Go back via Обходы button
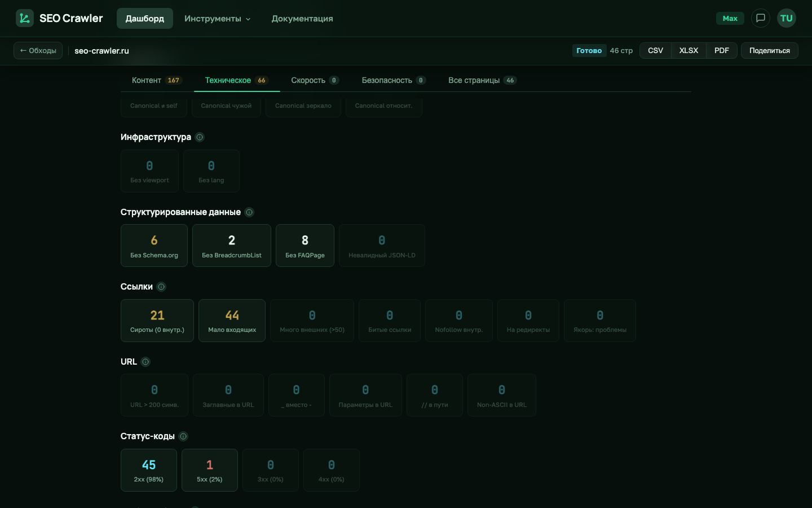 [38, 51]
